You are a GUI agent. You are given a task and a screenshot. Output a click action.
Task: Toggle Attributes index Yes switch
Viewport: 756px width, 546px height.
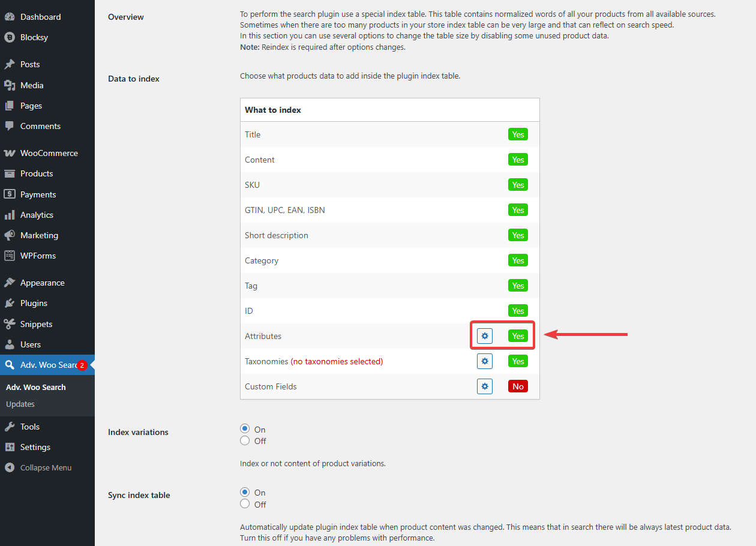point(518,336)
